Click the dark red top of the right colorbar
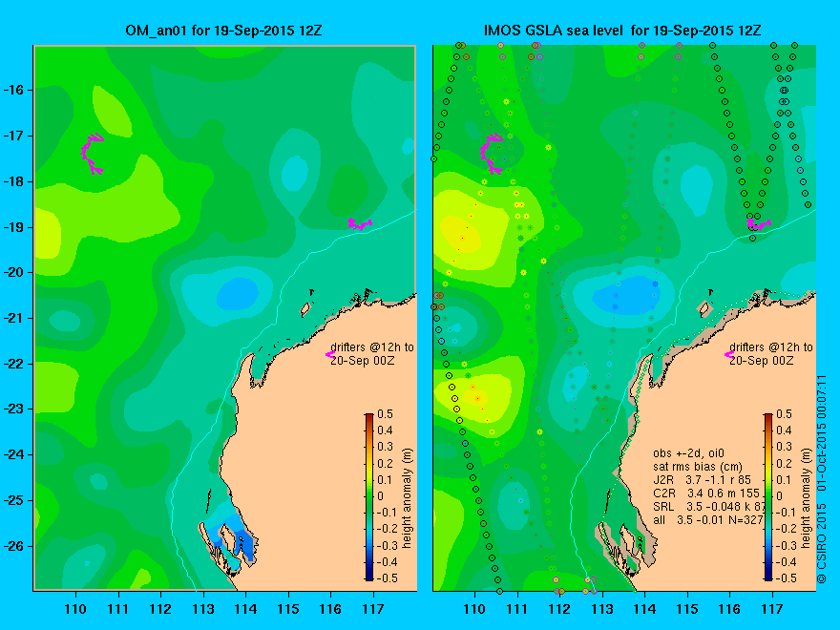The width and height of the screenshot is (840, 630). 768,418
